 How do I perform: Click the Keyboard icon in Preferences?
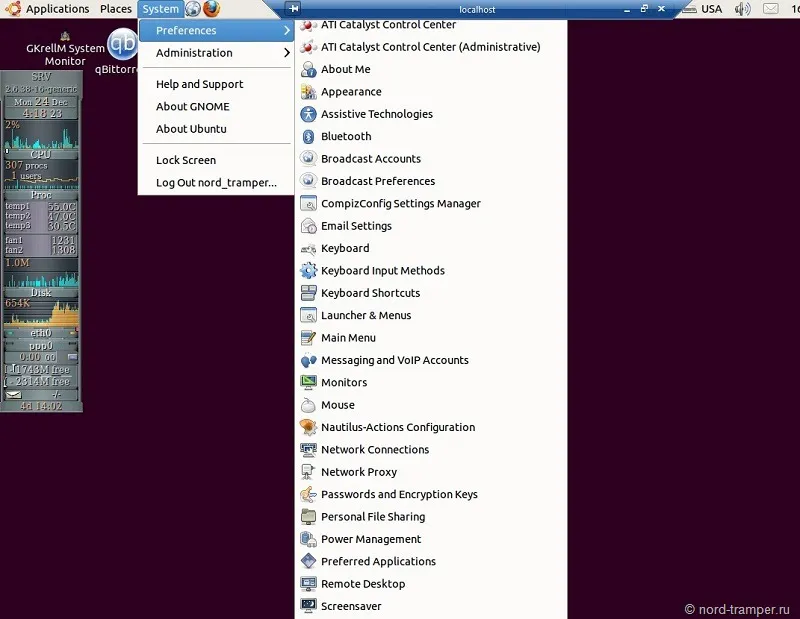308,249
